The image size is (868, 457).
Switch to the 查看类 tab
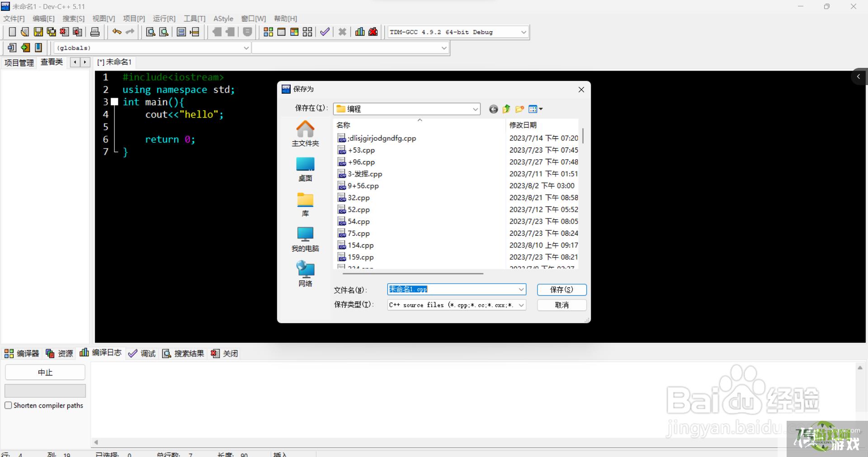tap(52, 62)
